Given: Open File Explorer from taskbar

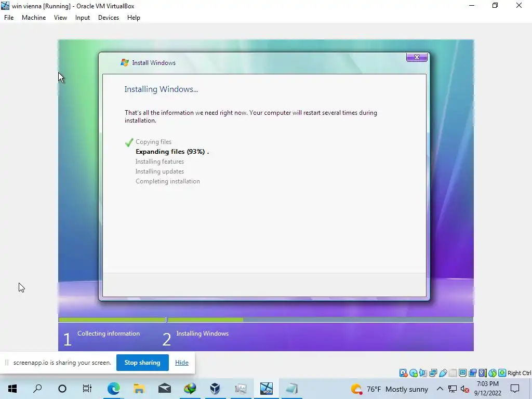Looking at the screenshot, I should (x=139, y=389).
